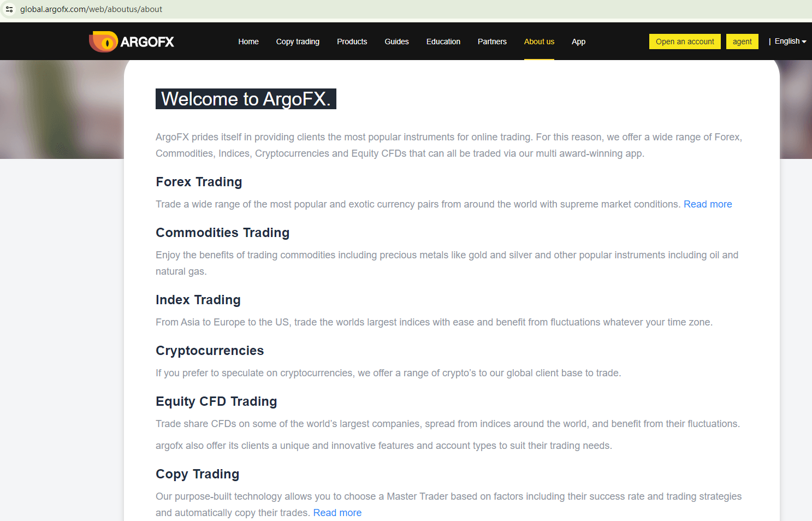
Task: Click the site info icon in address bar
Action: [x=9, y=9]
